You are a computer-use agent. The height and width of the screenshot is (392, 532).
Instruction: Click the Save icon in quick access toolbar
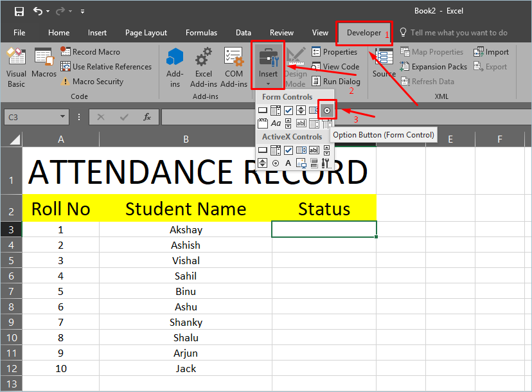[19, 12]
